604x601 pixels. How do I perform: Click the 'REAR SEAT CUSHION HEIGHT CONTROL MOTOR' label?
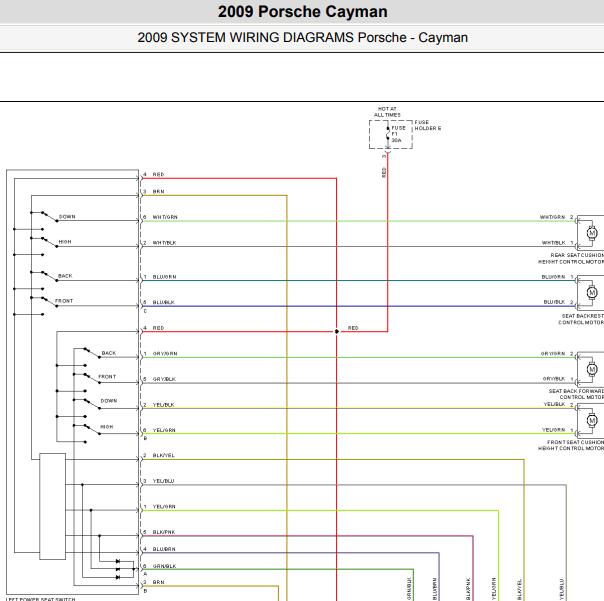(x=571, y=259)
